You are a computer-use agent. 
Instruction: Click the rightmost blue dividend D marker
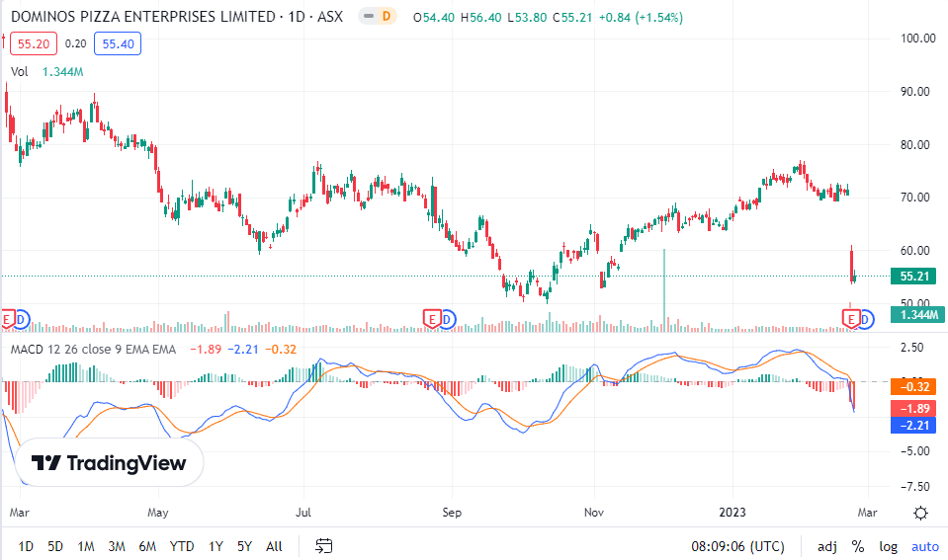tap(867, 318)
